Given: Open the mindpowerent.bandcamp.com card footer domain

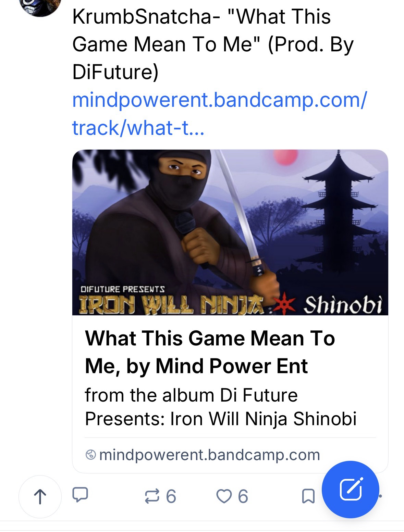Looking at the screenshot, I should [x=209, y=455].
